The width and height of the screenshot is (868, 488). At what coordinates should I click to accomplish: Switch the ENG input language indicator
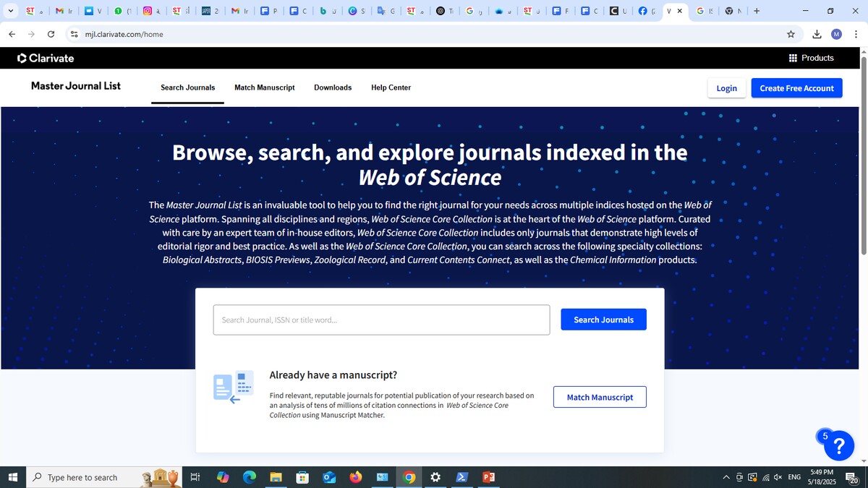pyautogui.click(x=794, y=477)
